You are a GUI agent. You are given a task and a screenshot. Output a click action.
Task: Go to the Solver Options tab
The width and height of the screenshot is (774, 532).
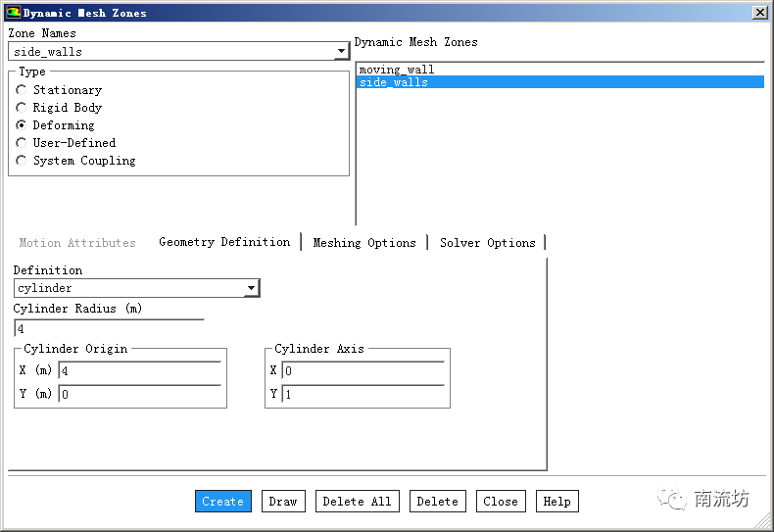pos(487,243)
